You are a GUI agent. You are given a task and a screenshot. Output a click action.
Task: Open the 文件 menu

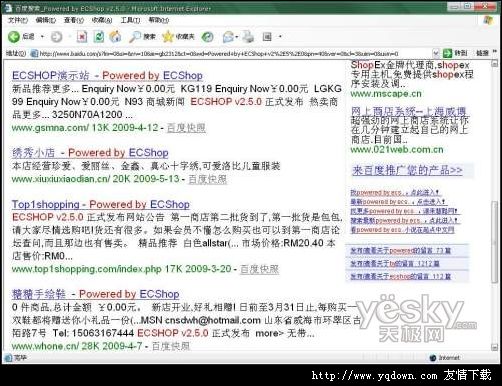pos(18,20)
